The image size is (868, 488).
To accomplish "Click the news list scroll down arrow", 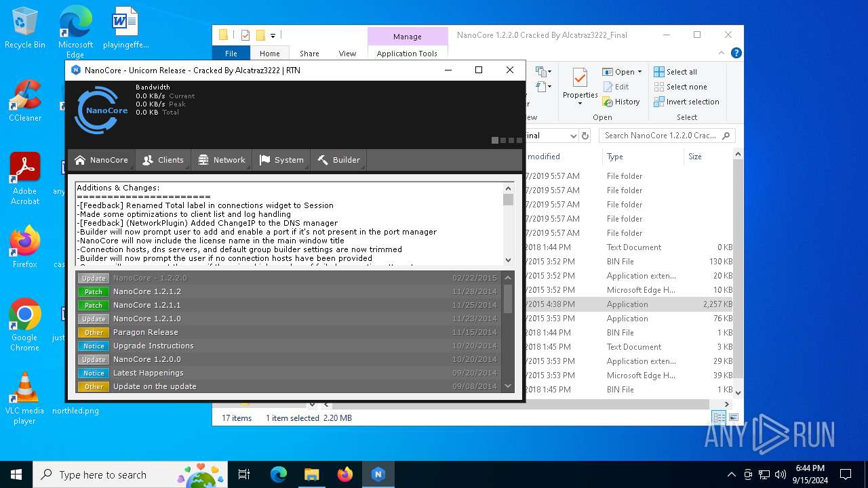I will (x=508, y=386).
